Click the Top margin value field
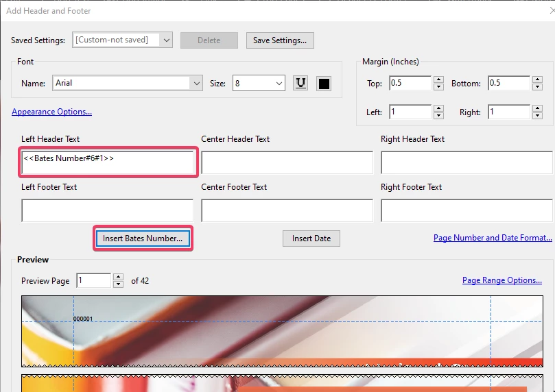 [410, 83]
